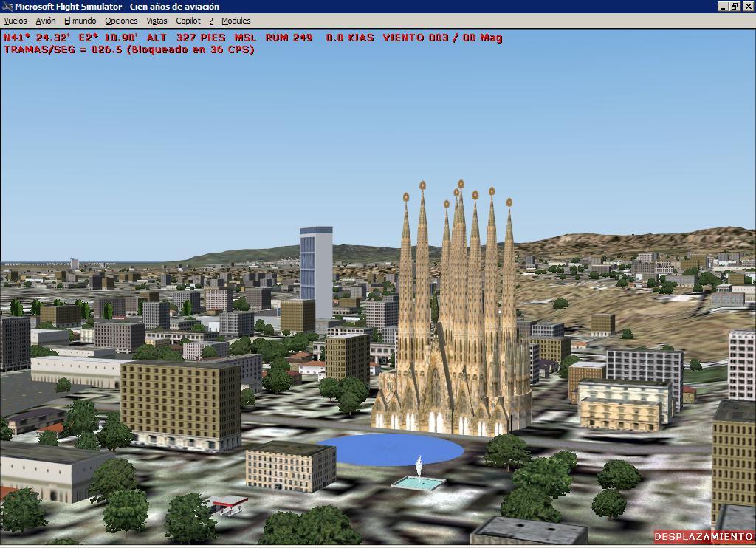This screenshot has width=756, height=548.
Task: Click the Flight Simulator title bar icon
Action: 7,7
